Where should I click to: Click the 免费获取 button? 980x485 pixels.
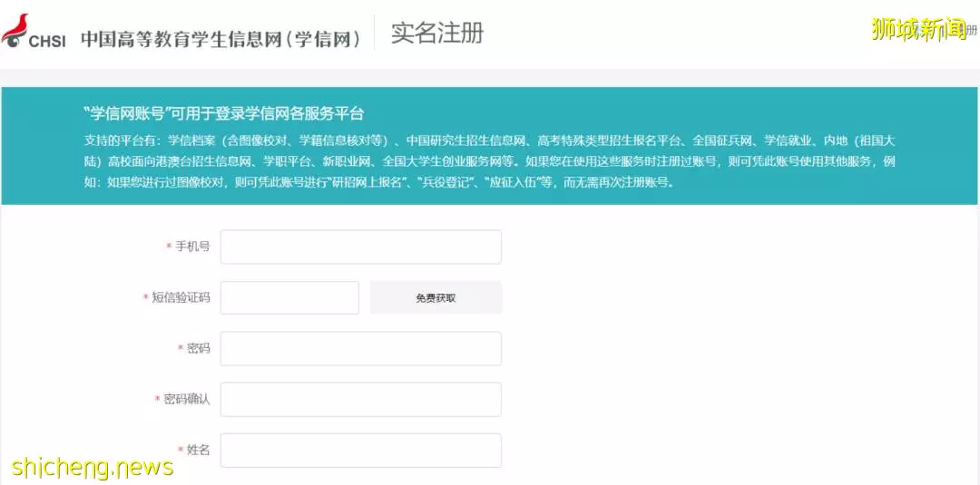(436, 297)
